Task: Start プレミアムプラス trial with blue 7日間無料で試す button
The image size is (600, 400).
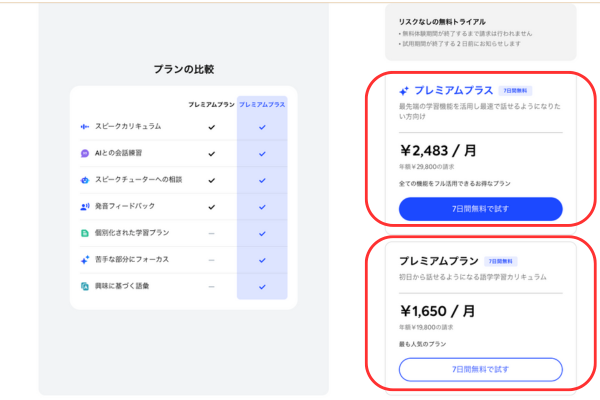Action: click(x=480, y=209)
